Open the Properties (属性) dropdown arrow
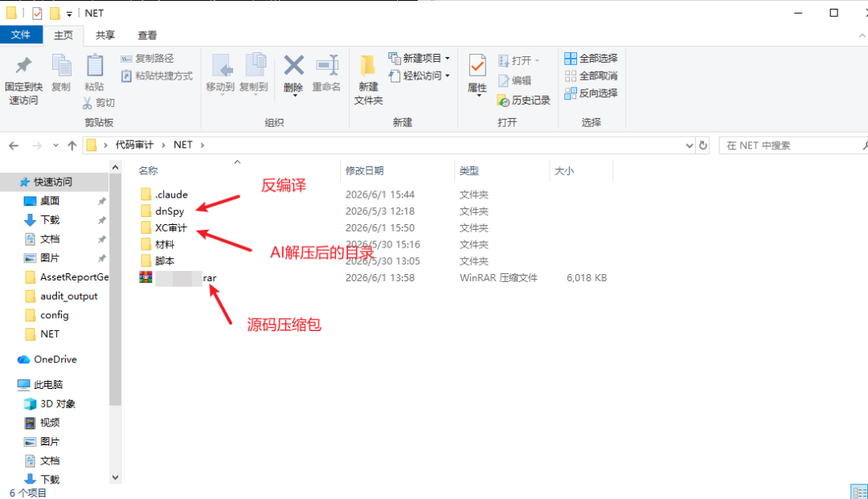Image resolution: width=868 pixels, height=499 pixels. coord(477,96)
